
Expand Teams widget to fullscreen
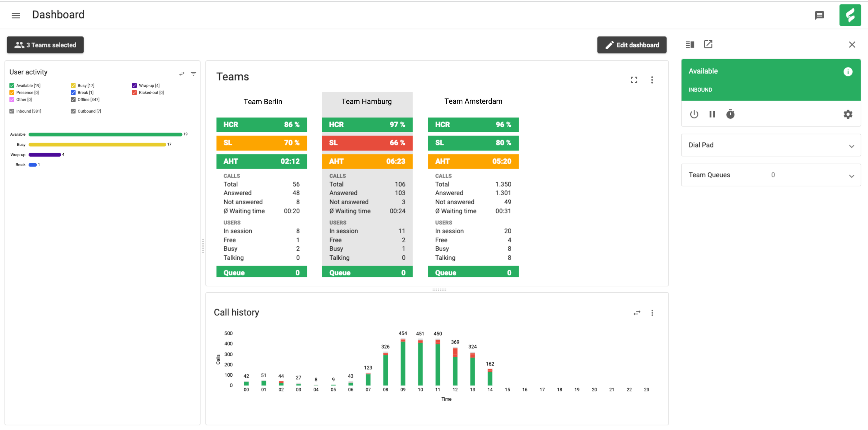634,80
